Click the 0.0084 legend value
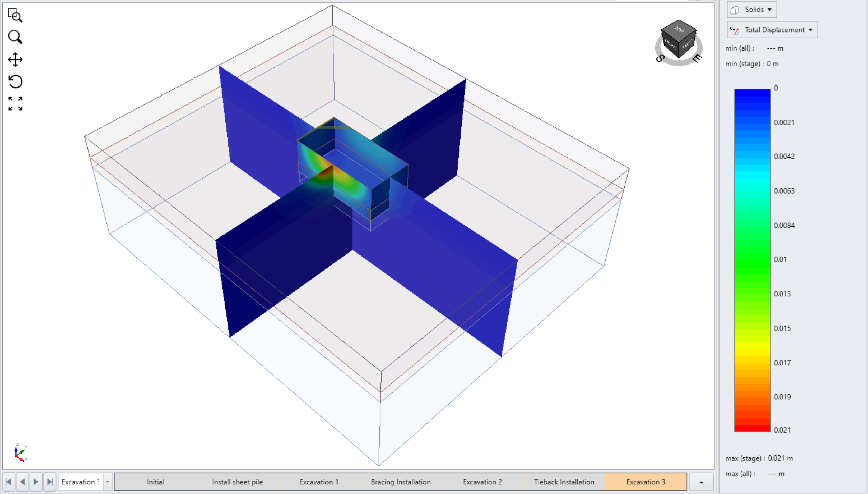Screen dimensions: 868x494 784,225
